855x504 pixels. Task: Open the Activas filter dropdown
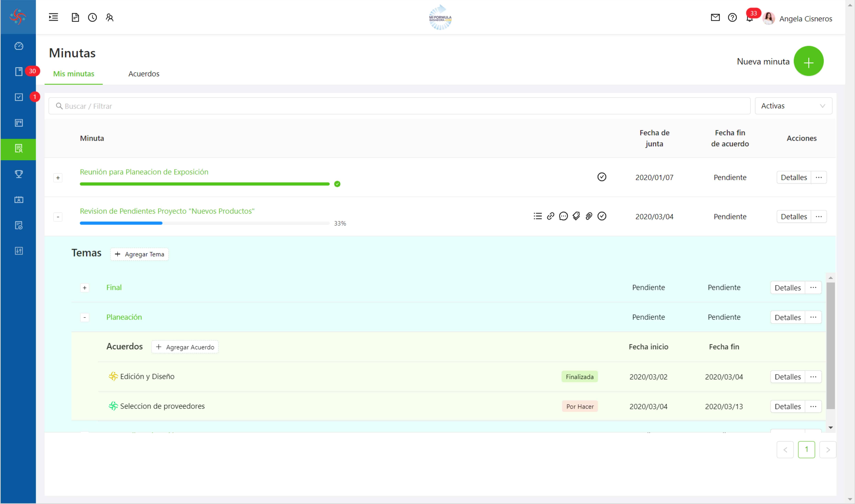[793, 106]
